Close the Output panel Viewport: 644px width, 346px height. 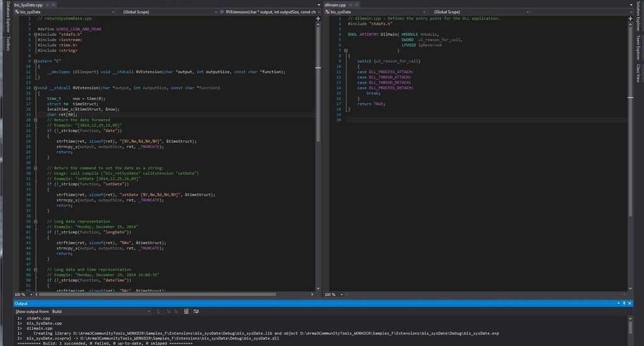coord(630,303)
